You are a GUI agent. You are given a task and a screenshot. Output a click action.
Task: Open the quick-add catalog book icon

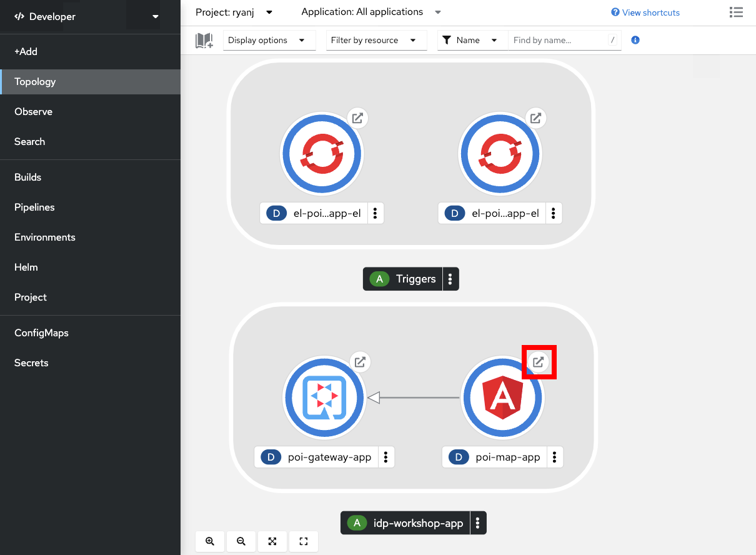point(204,41)
